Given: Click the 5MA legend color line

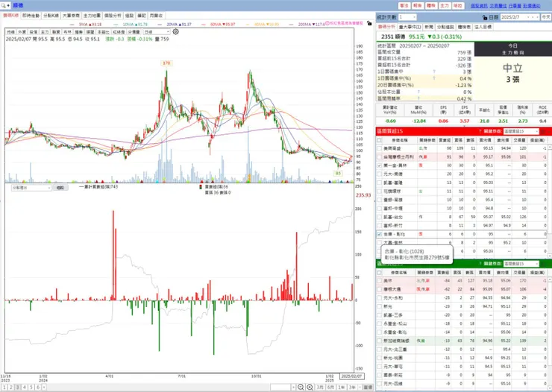Looking at the screenshot, I should pos(73,25).
